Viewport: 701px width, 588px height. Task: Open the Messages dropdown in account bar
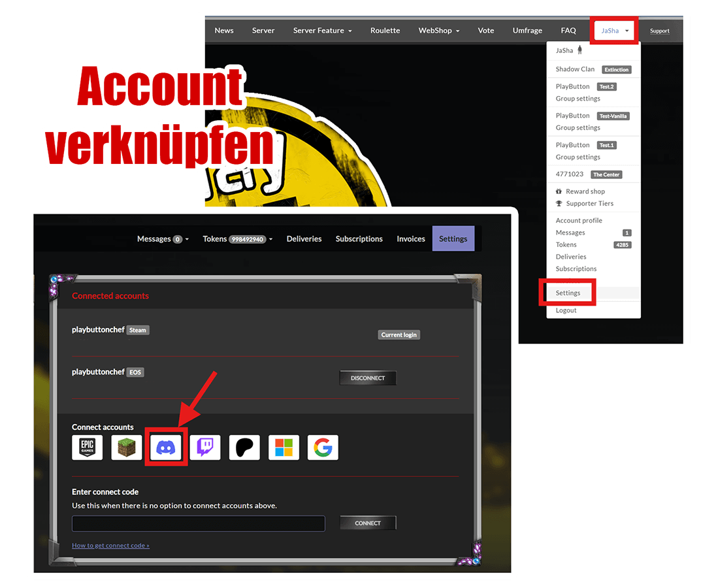click(x=163, y=238)
